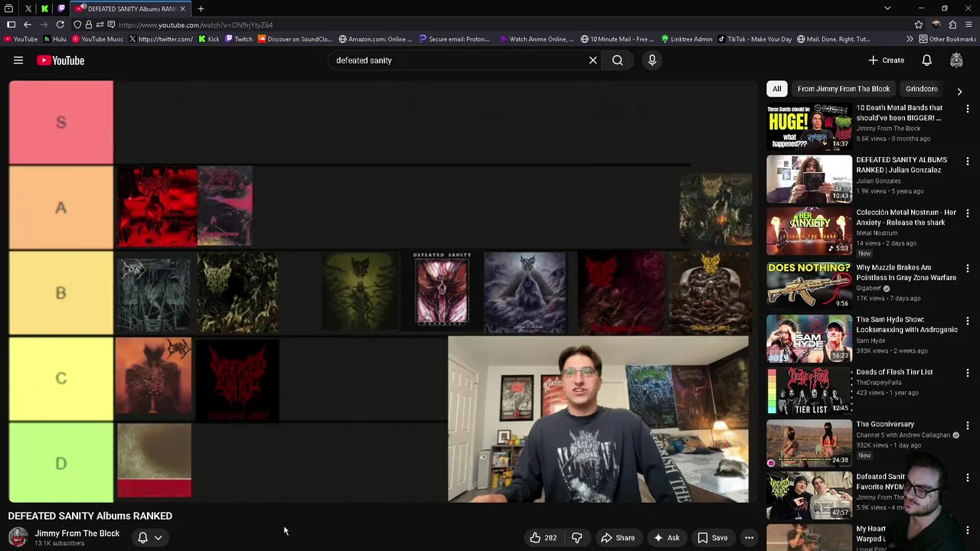This screenshot has width=980, height=551.
Task: Select the All filter chip
Action: pos(776,89)
